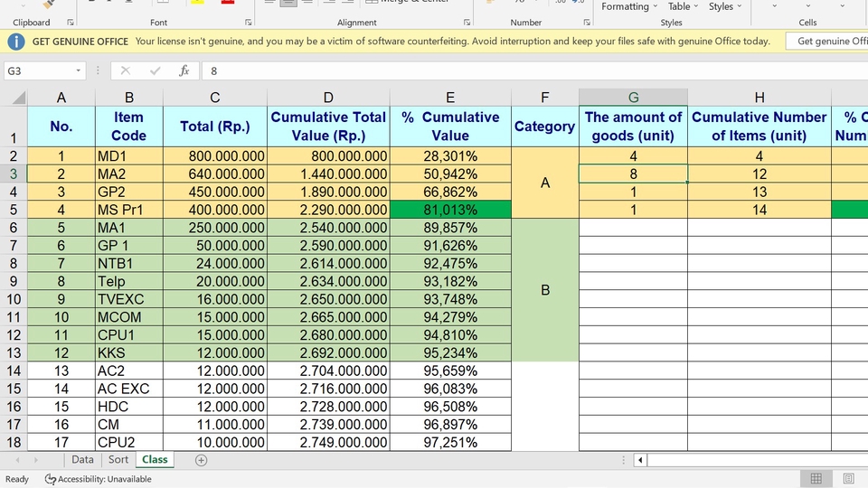This screenshot has height=488, width=868.
Task: Add a new sheet with plus icon
Action: [201, 460]
